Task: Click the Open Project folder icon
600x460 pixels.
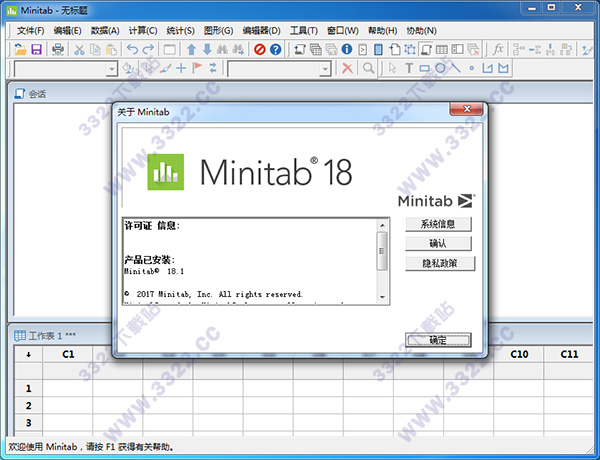Action: [19, 49]
